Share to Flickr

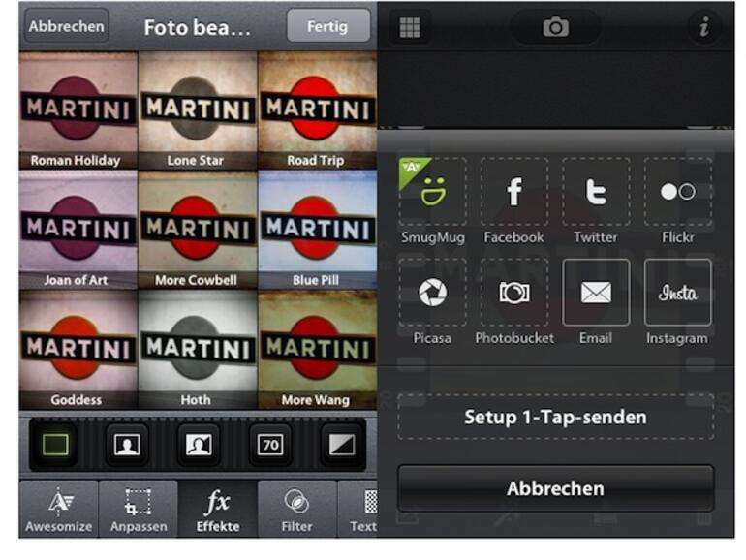[x=678, y=202]
